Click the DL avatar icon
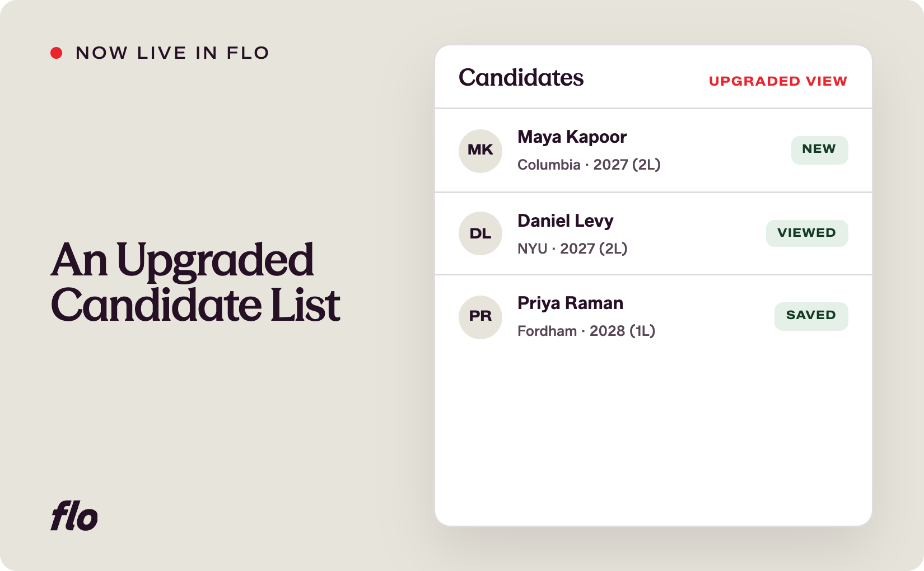Viewport: 924px width, 571px height. point(480,233)
